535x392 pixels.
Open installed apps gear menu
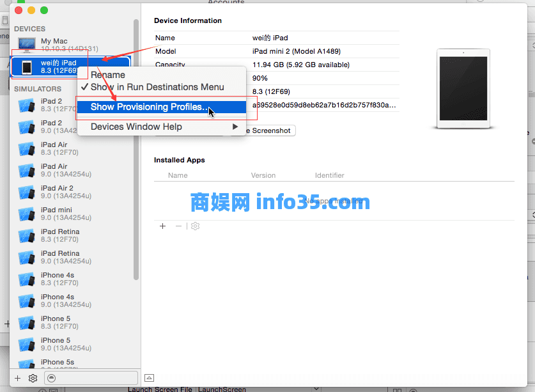195,226
